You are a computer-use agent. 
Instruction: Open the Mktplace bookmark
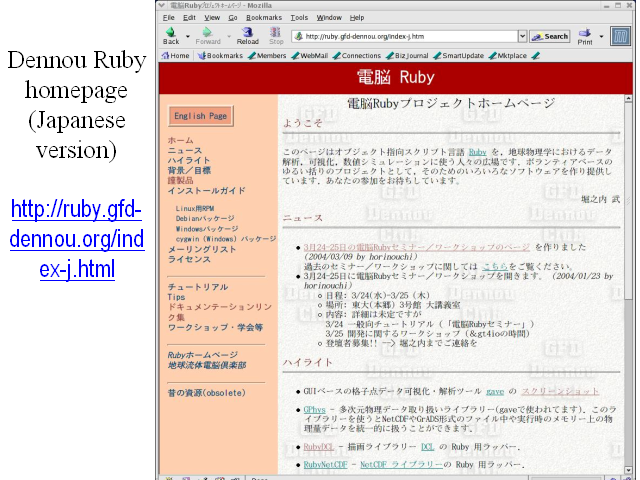point(508,56)
